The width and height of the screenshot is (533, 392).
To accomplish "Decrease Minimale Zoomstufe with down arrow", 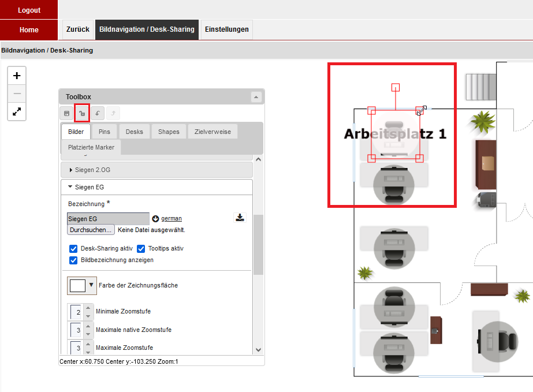I will coord(88,316).
